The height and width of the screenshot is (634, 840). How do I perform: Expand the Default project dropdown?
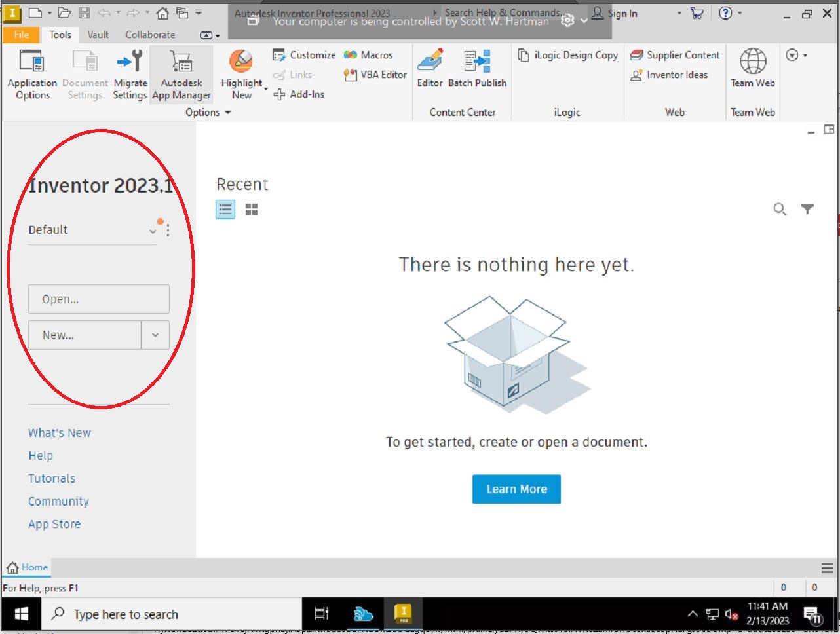(x=153, y=230)
